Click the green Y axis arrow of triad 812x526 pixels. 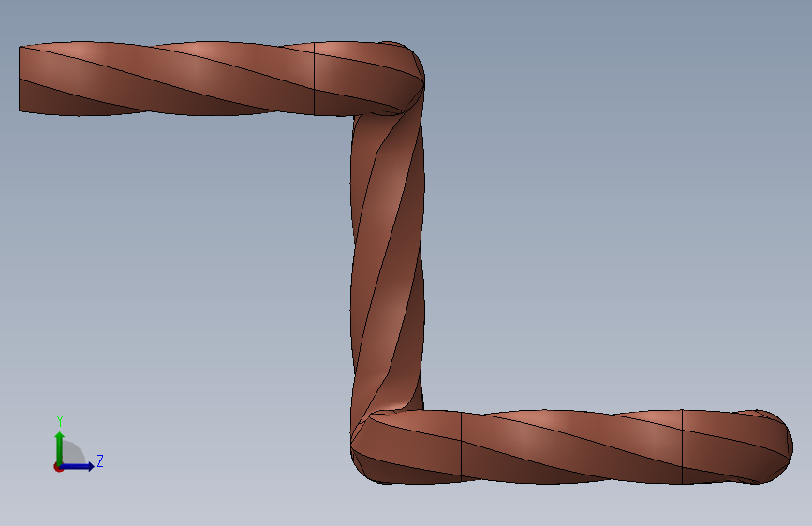coord(60,448)
